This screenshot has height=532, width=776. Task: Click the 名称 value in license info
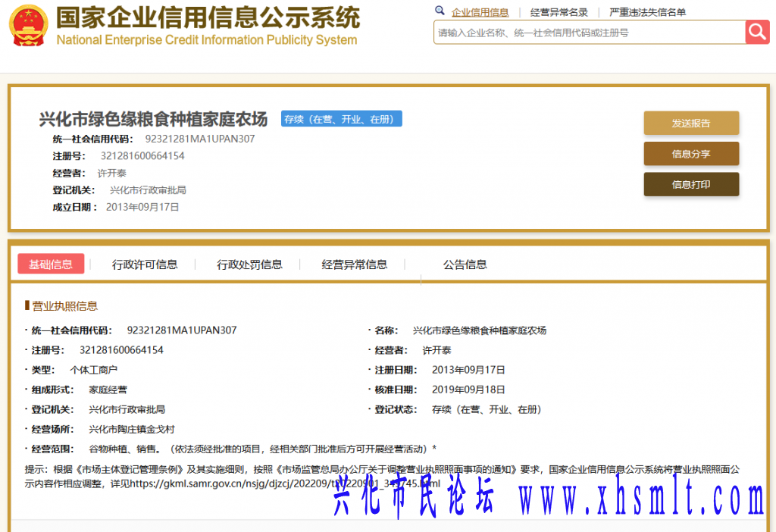(x=480, y=330)
